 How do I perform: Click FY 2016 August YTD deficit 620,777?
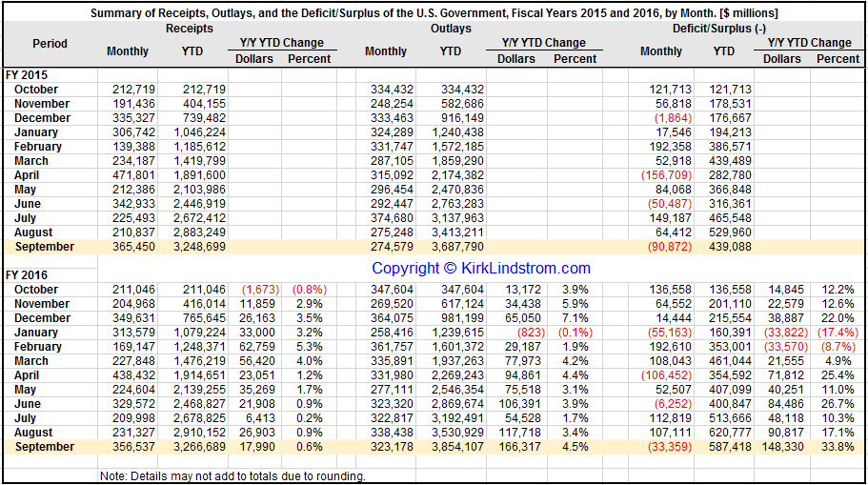tap(730, 433)
